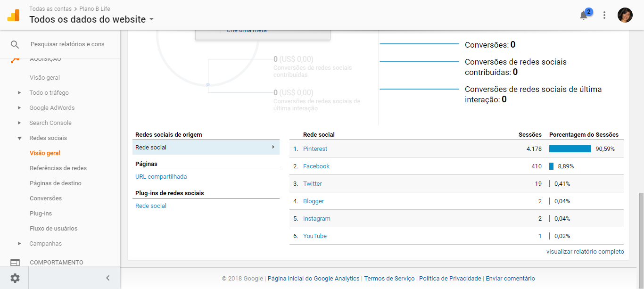The image size is (644, 289).
Task: Click the Twitter sessions value 19
Action: click(x=538, y=184)
